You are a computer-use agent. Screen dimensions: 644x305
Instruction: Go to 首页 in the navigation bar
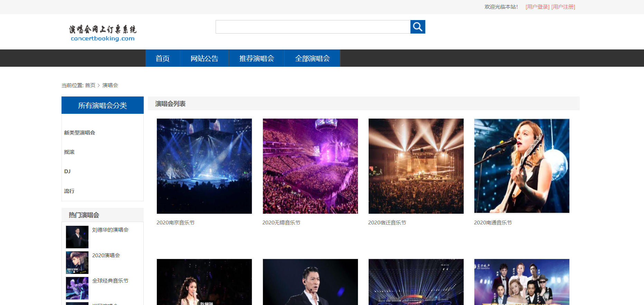tap(163, 58)
